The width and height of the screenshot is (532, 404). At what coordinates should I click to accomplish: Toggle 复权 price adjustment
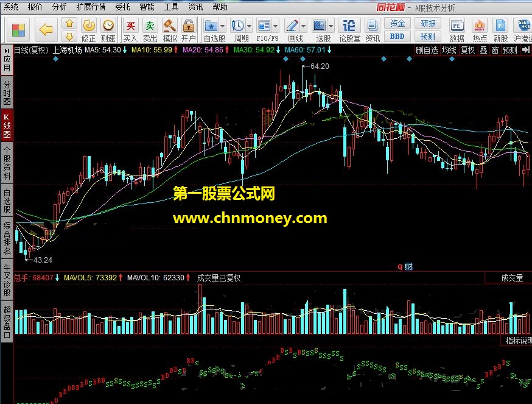[467, 50]
